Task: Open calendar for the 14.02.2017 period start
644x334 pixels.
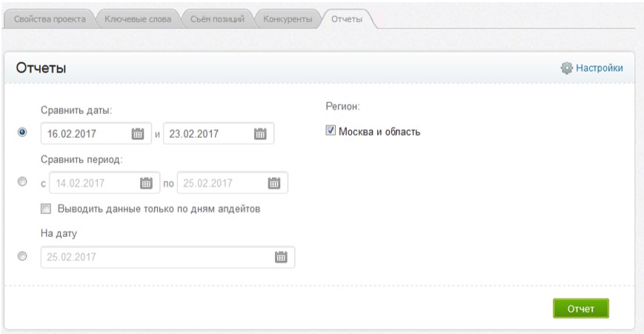Action: click(146, 183)
